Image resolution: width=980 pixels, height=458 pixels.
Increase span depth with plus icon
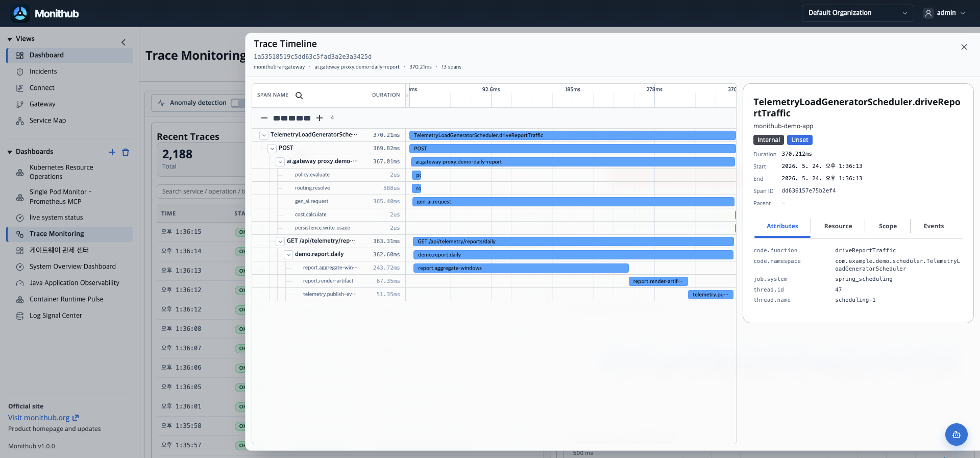coord(320,118)
